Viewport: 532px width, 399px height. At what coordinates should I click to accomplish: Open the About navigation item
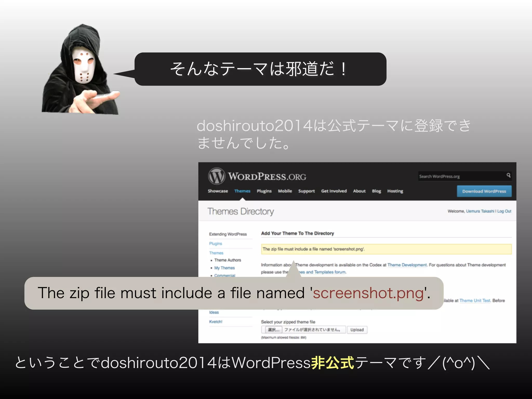point(359,191)
